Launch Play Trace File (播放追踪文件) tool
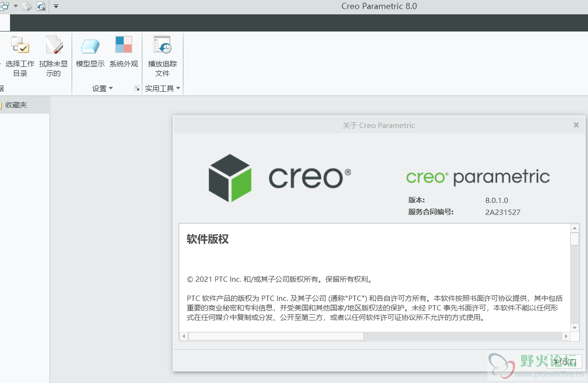This screenshot has width=588, height=383. pos(162,56)
